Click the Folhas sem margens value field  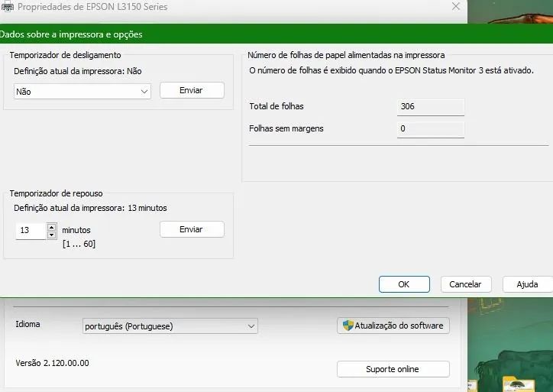(431, 129)
